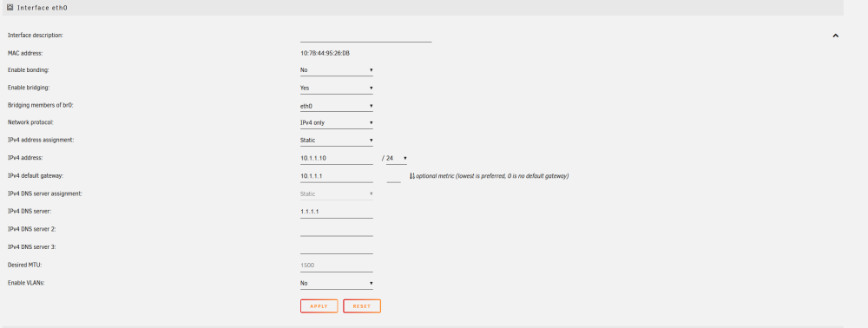Click the IPv4 address field 10.1.1.10
The width and height of the screenshot is (868, 328).
[337, 159]
